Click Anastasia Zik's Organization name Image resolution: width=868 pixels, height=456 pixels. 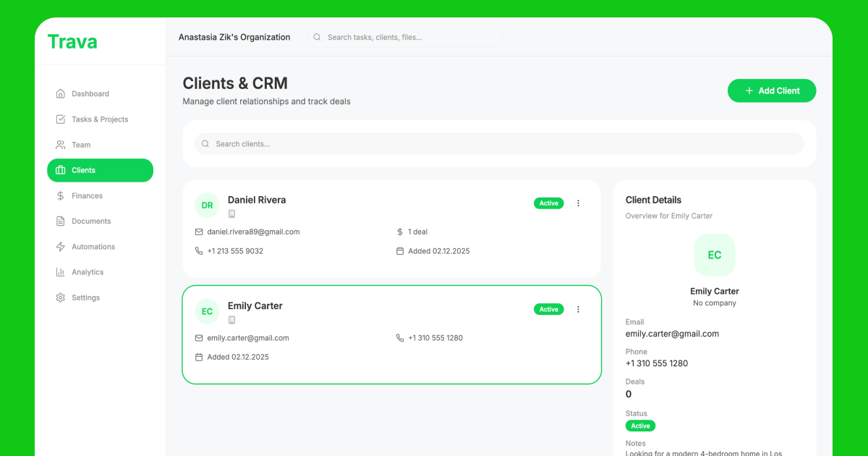tap(234, 37)
